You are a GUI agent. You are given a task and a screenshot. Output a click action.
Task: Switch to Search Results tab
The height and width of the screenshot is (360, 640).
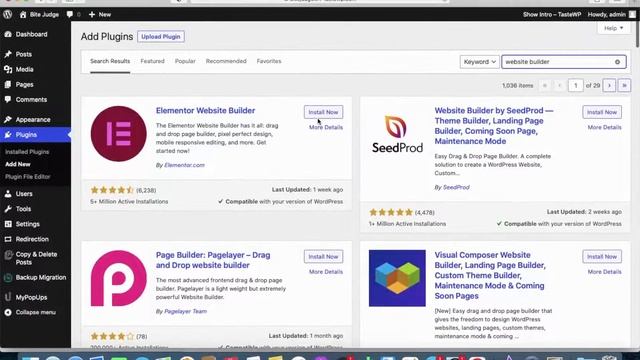[110, 61]
